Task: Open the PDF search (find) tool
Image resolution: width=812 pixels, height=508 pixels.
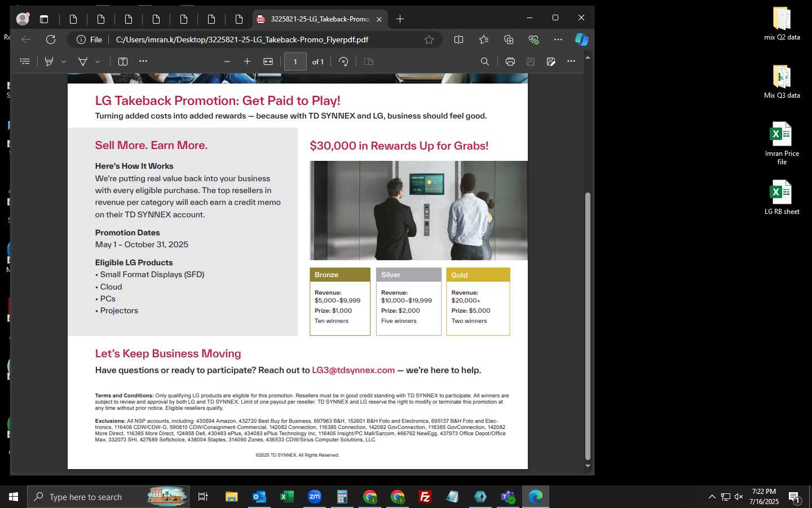Action: coord(485,62)
